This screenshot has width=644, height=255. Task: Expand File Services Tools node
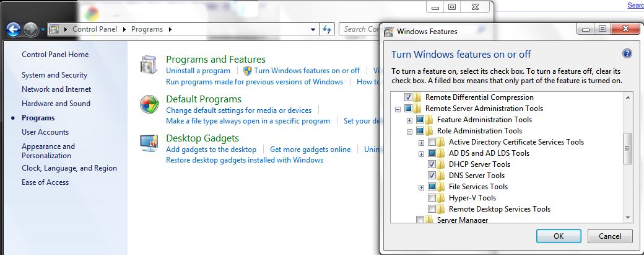(x=421, y=187)
